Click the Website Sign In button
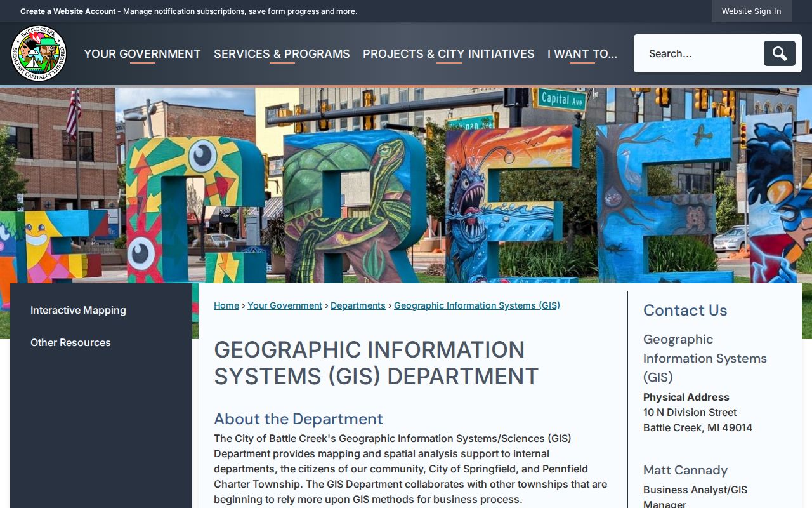 (x=751, y=11)
